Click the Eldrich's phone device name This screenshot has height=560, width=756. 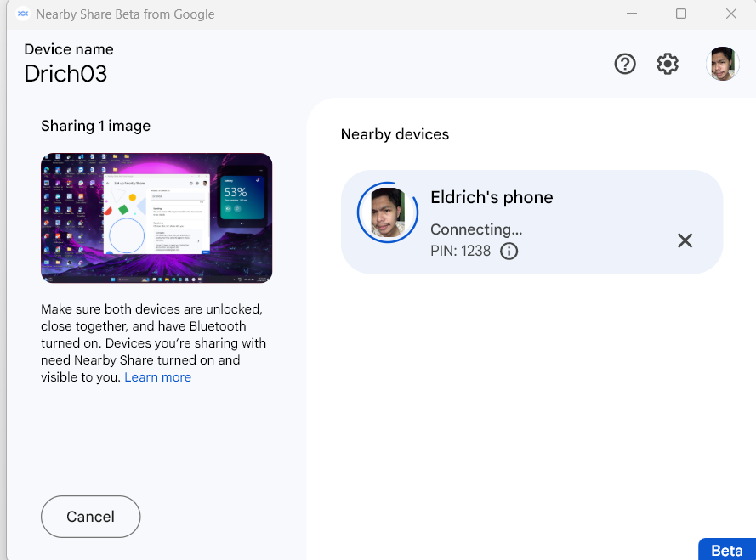[x=492, y=197]
